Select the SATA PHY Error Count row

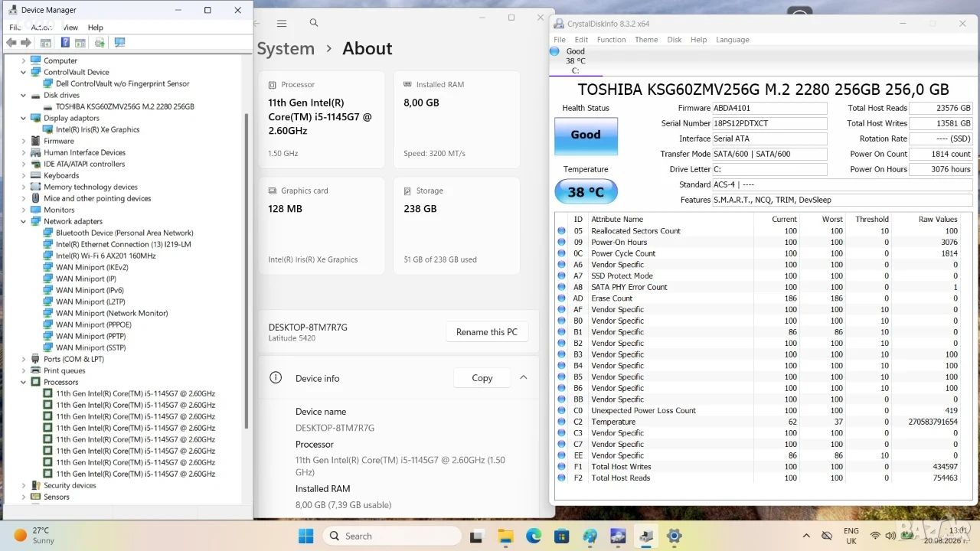click(758, 287)
